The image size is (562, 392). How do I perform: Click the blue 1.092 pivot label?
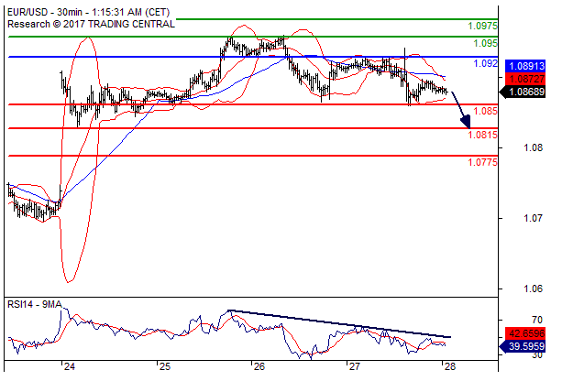tap(486, 63)
